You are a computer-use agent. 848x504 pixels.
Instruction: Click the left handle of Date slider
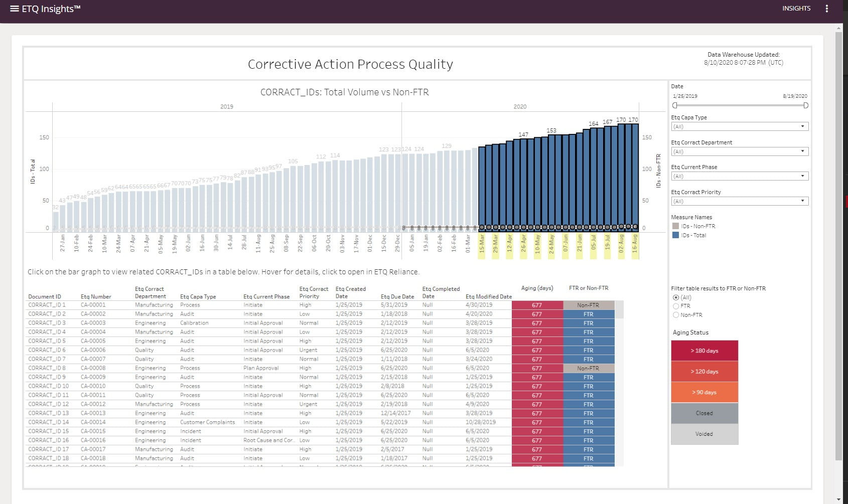tap(675, 105)
